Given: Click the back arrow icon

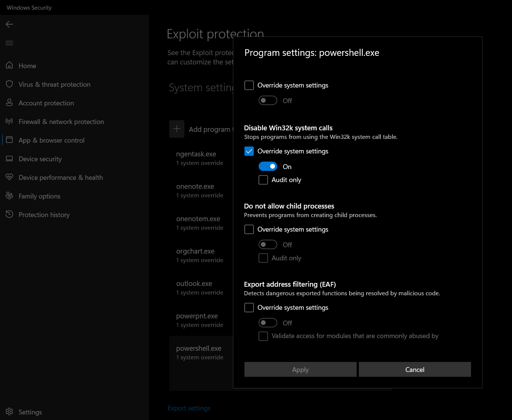Looking at the screenshot, I should tap(9, 24).
